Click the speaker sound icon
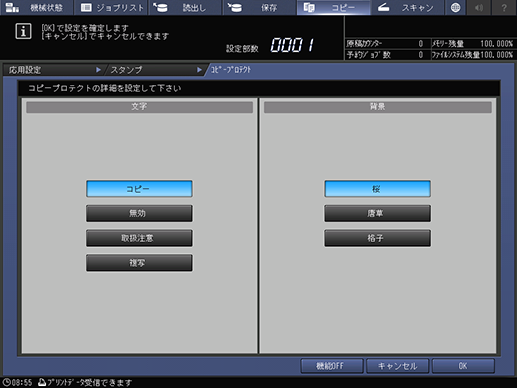 click(x=479, y=7)
